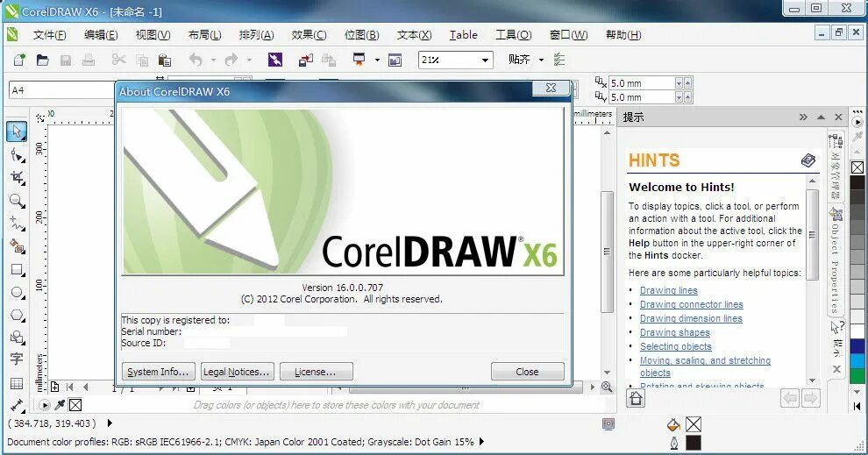Expand the cursor coordinates arrow in status bar

point(110,423)
